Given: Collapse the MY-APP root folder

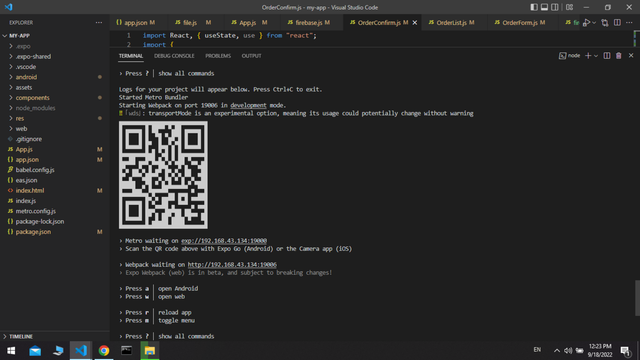Looking at the screenshot, I should [55, 36].
